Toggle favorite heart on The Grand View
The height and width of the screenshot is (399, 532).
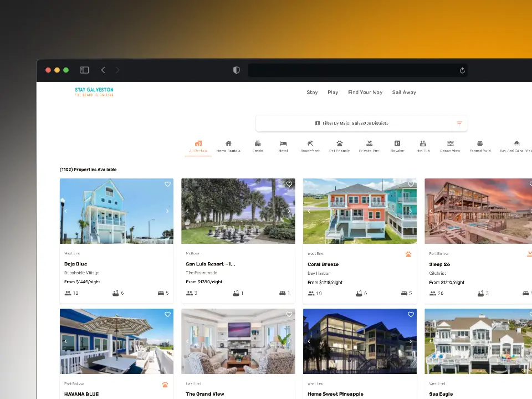tap(289, 315)
